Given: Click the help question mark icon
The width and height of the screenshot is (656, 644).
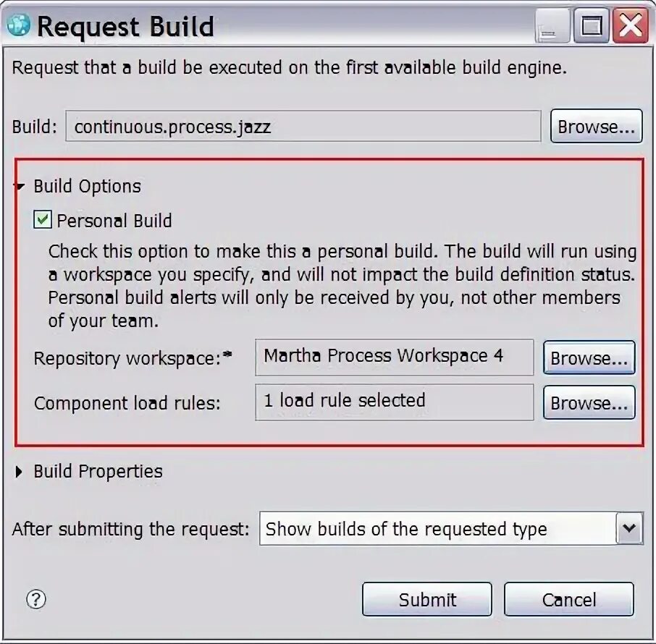Looking at the screenshot, I should [x=36, y=599].
